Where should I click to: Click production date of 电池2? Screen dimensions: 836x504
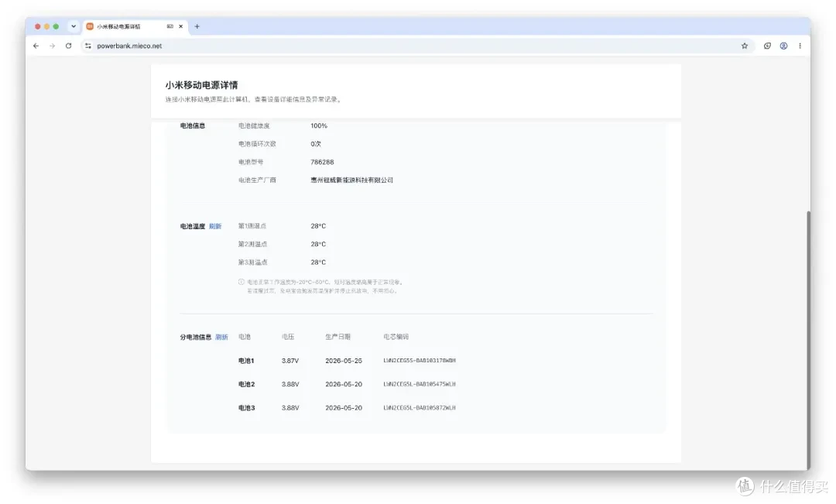point(344,385)
